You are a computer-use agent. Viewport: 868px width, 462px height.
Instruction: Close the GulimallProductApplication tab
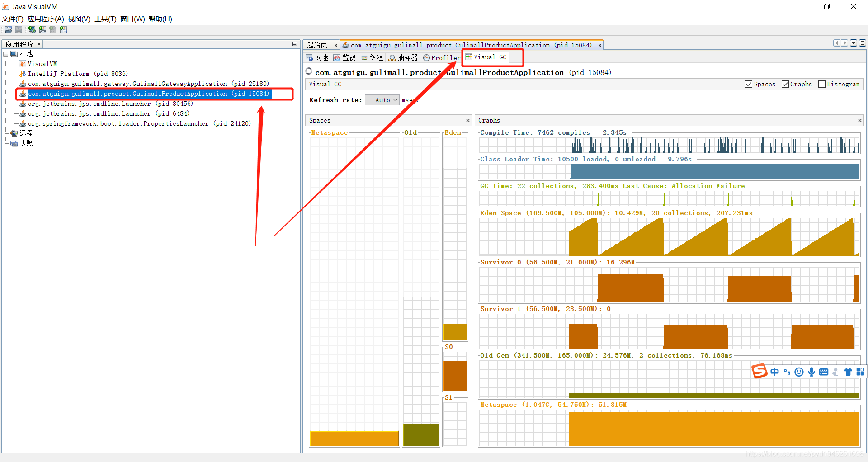(x=600, y=45)
